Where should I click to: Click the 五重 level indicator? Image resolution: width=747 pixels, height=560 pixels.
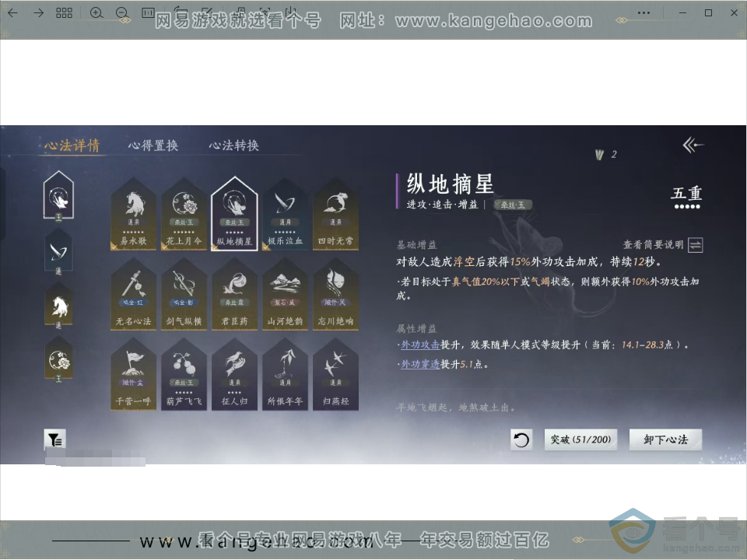[686, 196]
